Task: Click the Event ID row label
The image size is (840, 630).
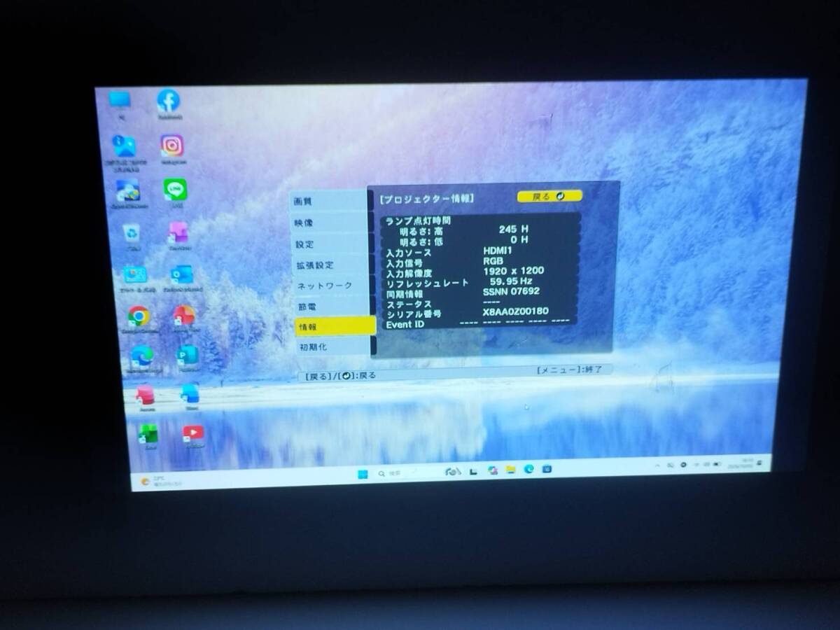Action: click(405, 324)
